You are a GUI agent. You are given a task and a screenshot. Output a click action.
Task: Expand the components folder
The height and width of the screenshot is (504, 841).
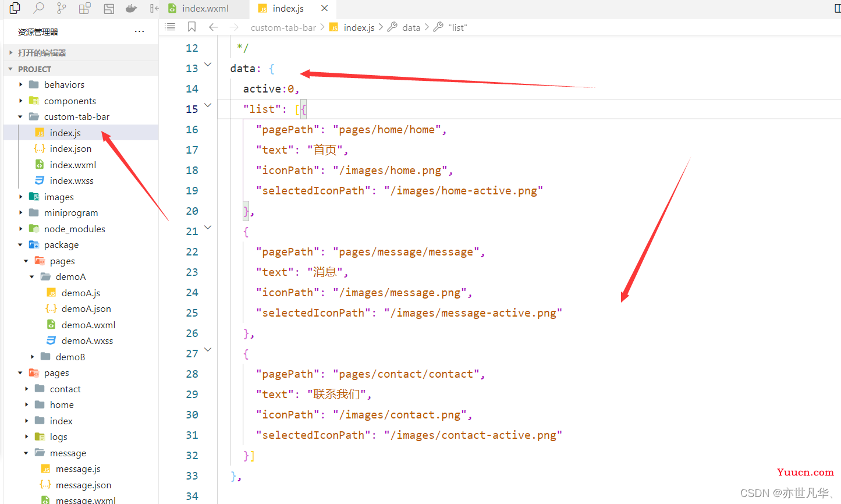[80, 101]
